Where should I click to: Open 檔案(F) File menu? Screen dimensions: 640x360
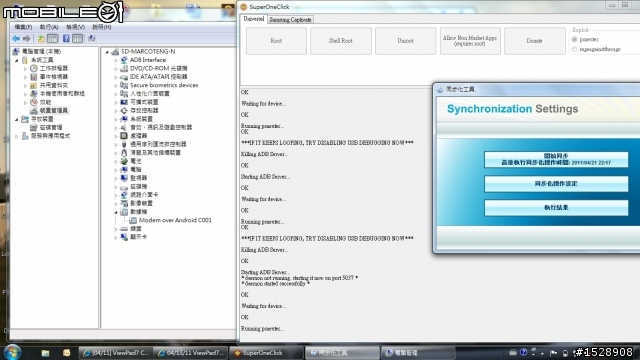[23, 27]
